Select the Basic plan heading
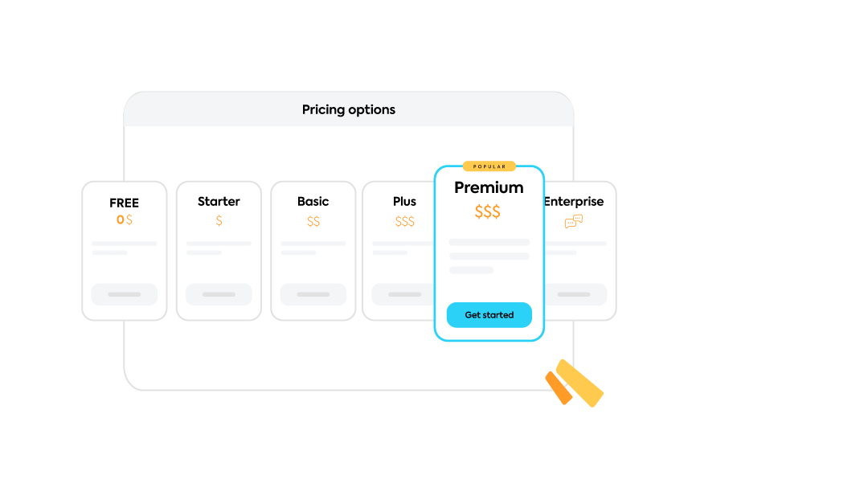The image size is (868, 492). point(313,201)
